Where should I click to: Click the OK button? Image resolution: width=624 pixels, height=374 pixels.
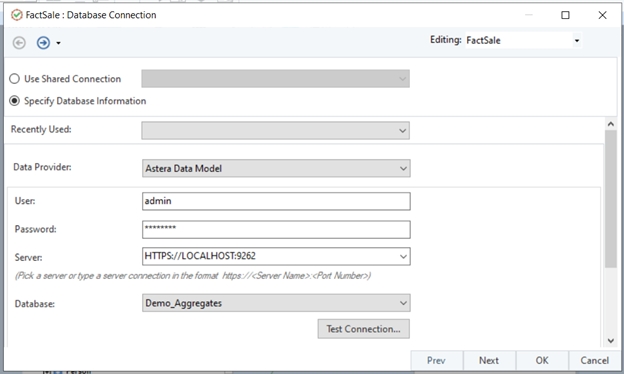pyautogui.click(x=542, y=360)
